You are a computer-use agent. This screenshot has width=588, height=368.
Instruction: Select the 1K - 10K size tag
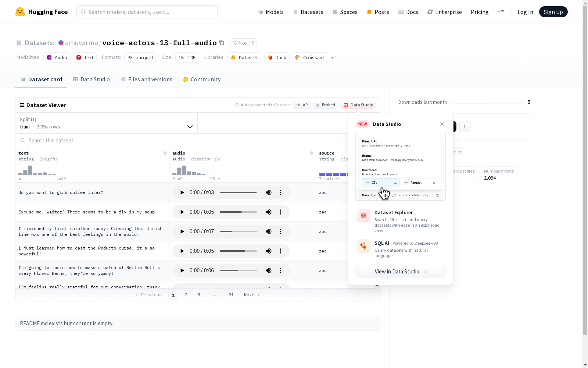click(x=187, y=57)
